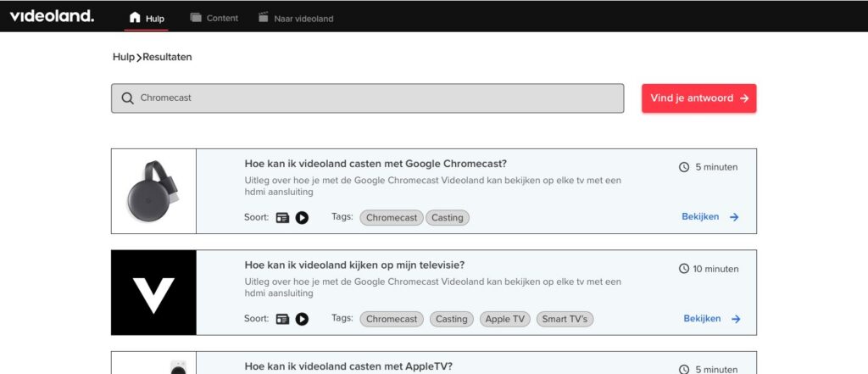Select the Apple TV tag
The image size is (868, 374).
pos(505,319)
